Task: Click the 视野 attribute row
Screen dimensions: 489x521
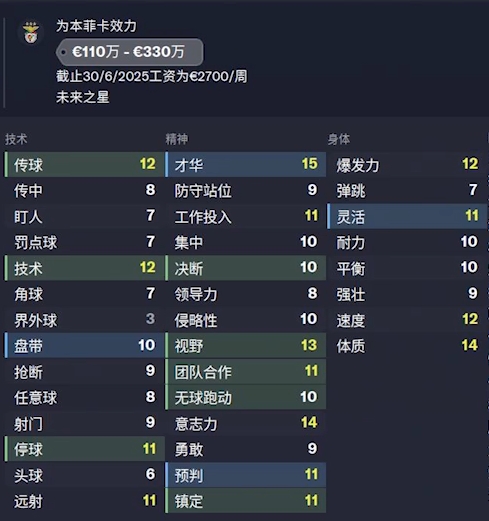Action: (x=246, y=346)
